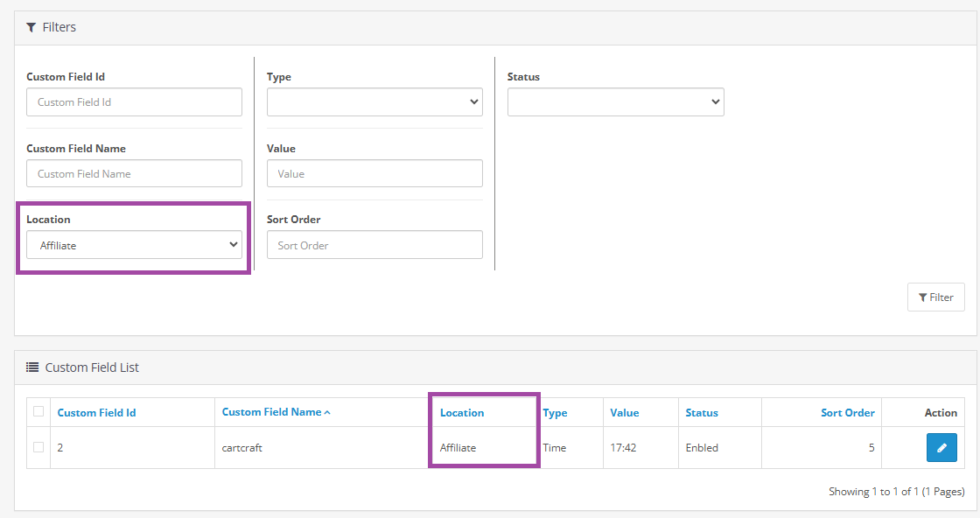Sort by Custom Field Id column
980x518 pixels.
[x=96, y=413]
